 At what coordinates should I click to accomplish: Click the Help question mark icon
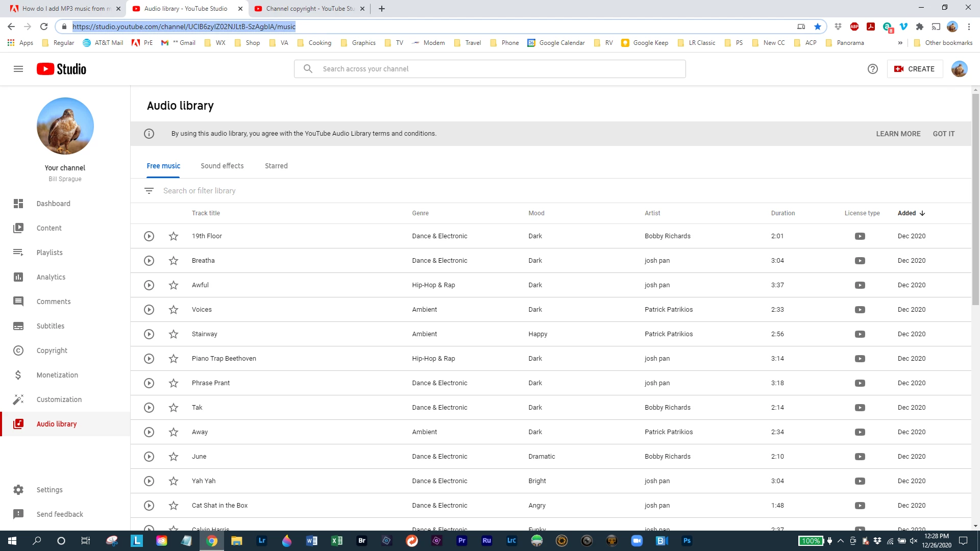tap(872, 69)
